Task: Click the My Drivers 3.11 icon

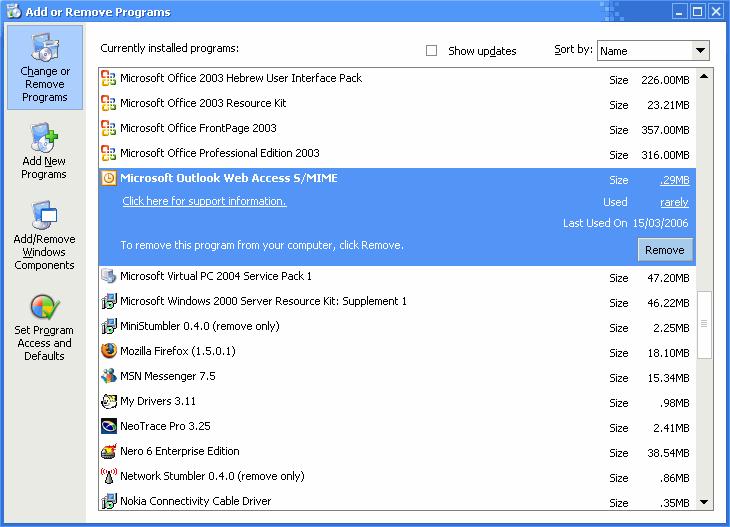Action: pos(109,401)
